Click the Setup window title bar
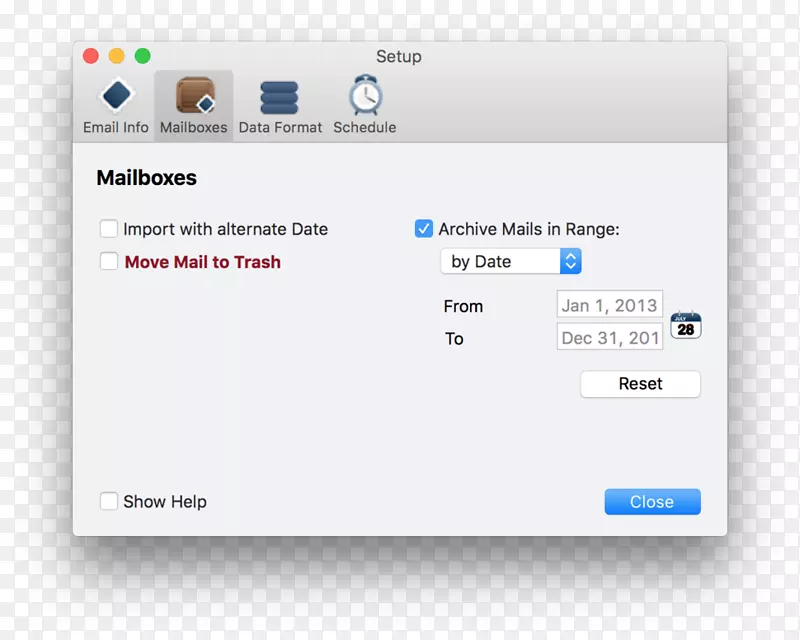The height and width of the screenshot is (640, 800). pyautogui.click(x=399, y=57)
